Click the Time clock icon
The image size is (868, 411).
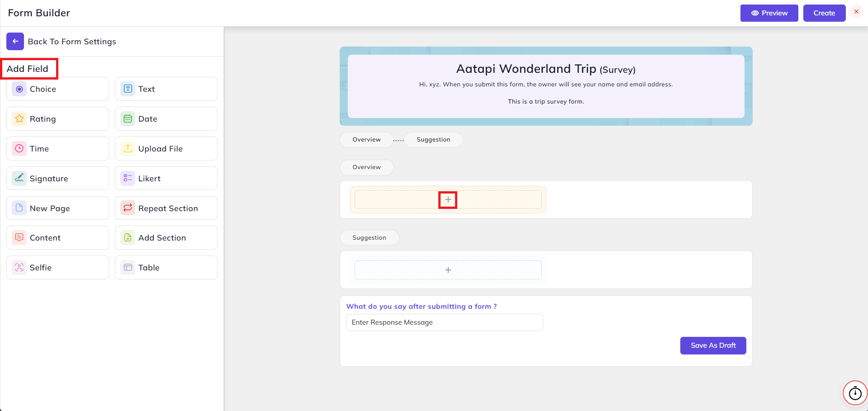(19, 149)
